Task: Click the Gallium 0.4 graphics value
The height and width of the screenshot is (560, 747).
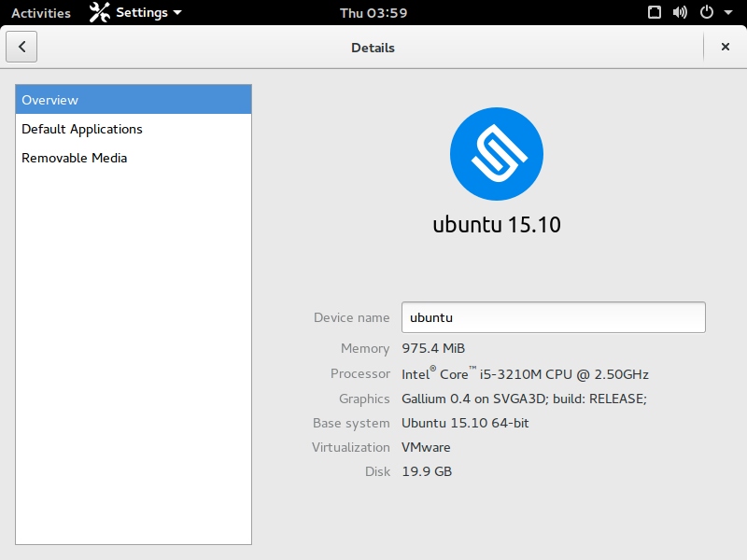Action: click(x=524, y=399)
